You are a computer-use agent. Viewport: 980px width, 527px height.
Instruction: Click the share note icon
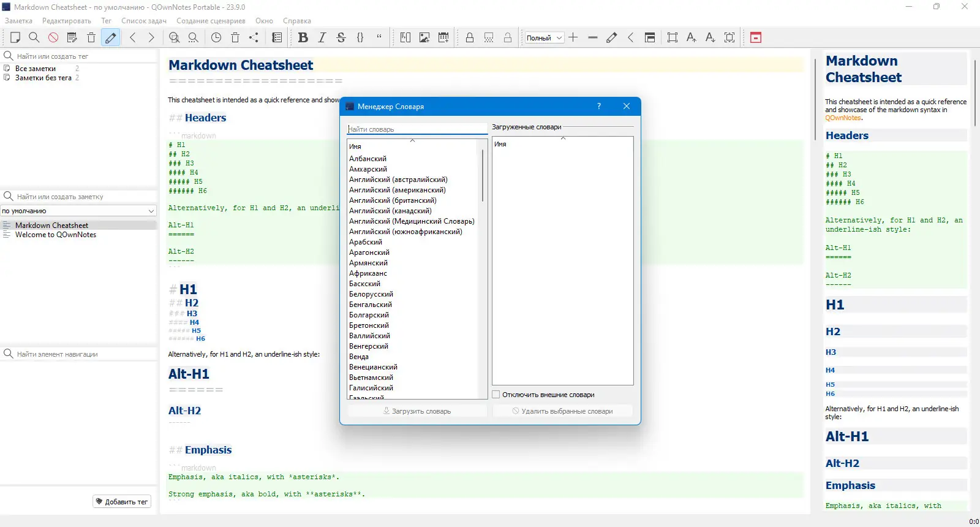click(254, 37)
